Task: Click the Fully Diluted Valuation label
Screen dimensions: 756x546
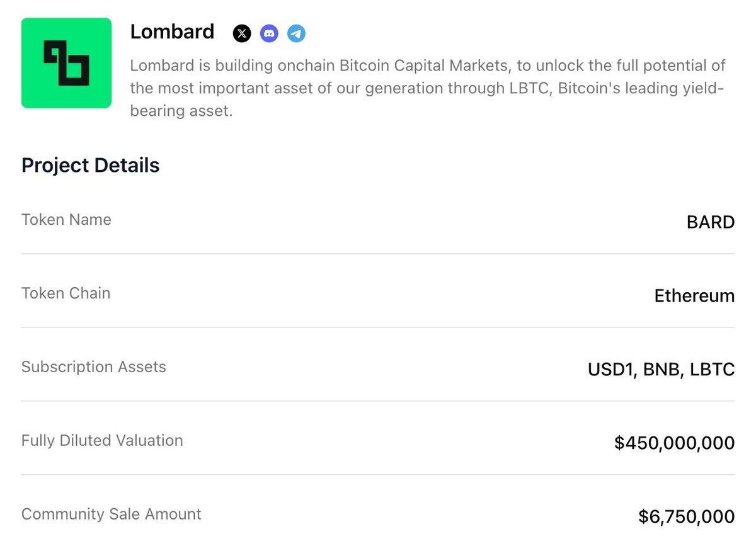Action: 102,441
